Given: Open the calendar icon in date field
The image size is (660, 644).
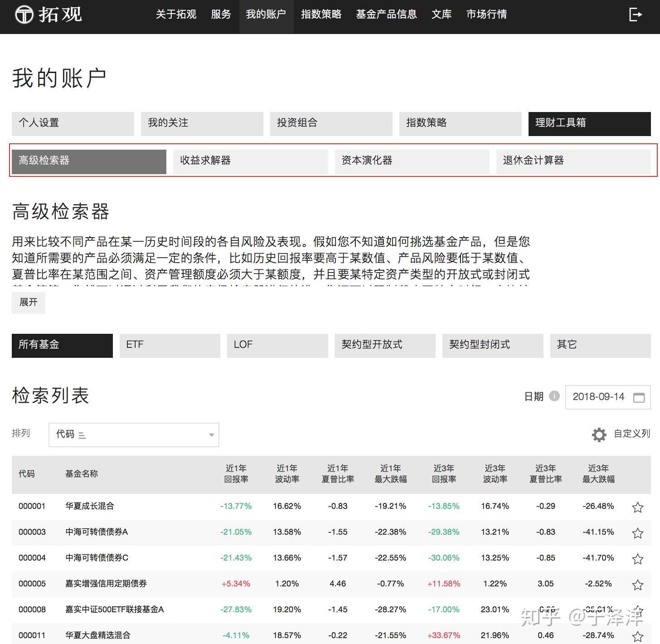Looking at the screenshot, I should click(x=639, y=397).
